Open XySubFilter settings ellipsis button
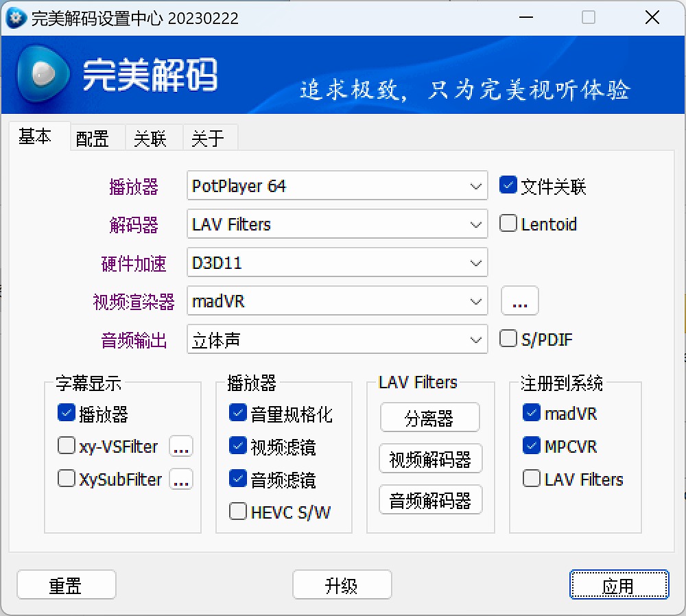The height and width of the screenshot is (616, 686). click(x=181, y=479)
